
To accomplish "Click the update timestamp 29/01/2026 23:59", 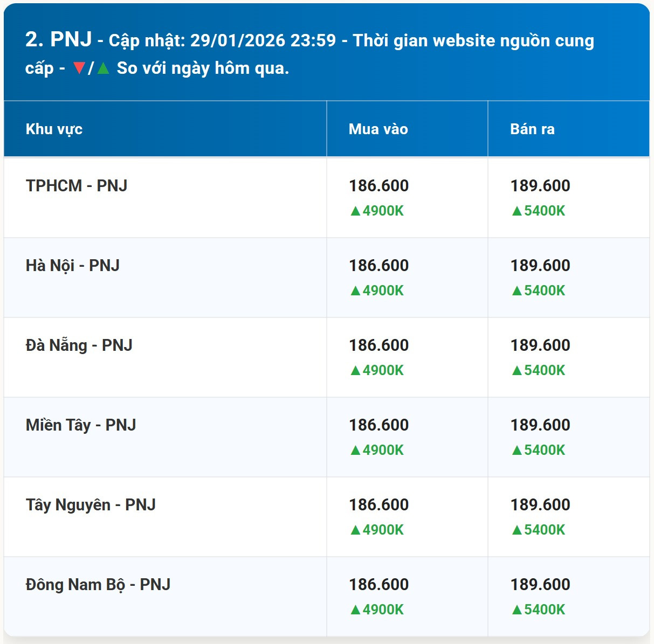I will point(263,40).
